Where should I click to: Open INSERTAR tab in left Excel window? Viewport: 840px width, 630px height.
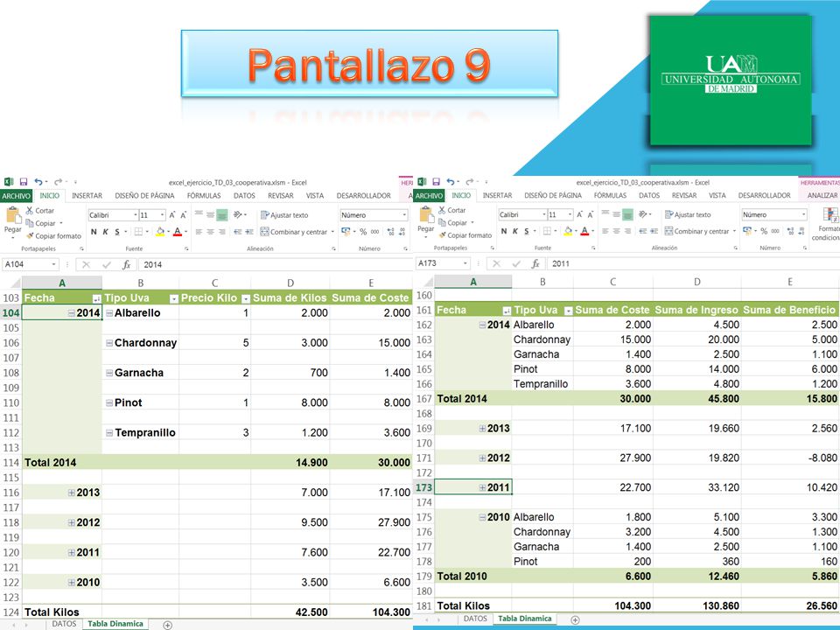point(87,195)
